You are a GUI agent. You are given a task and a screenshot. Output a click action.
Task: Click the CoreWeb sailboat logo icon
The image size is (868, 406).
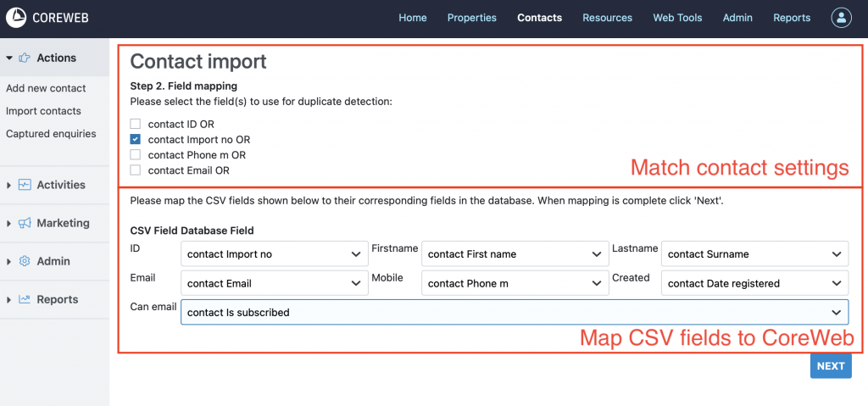click(x=16, y=18)
